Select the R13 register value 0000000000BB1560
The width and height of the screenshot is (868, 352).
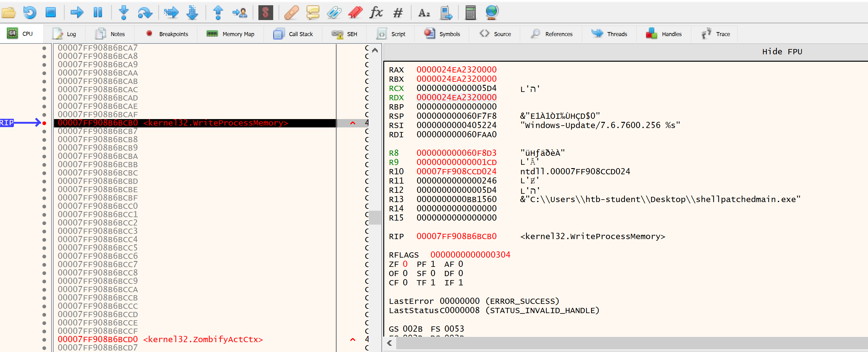[x=456, y=199]
